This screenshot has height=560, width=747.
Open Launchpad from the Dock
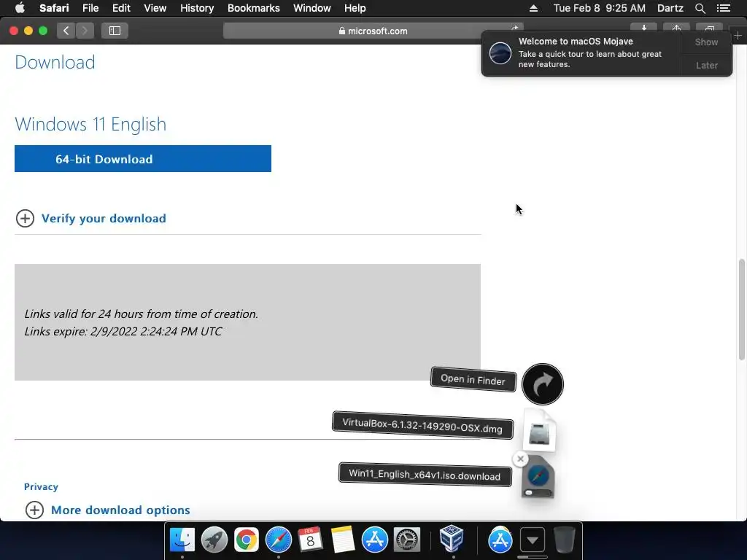(214, 540)
